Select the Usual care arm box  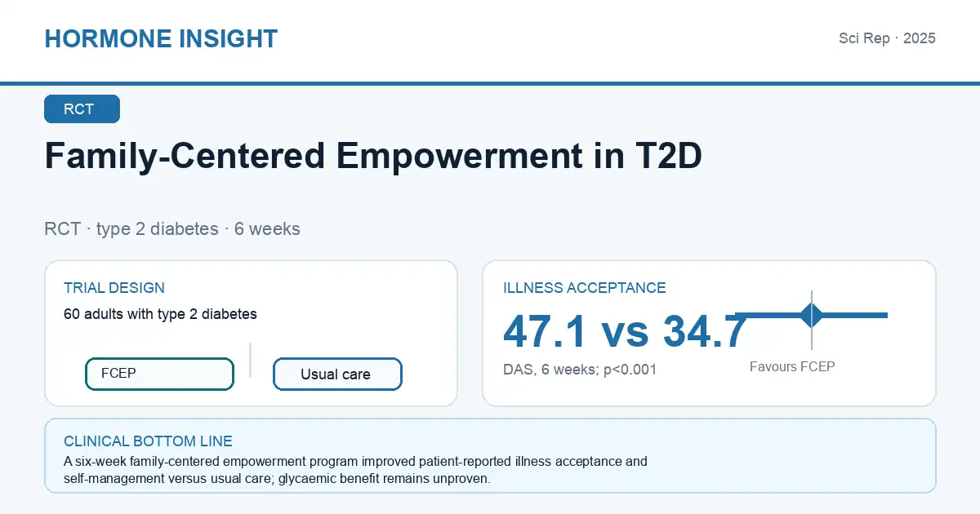pyautogui.click(x=337, y=374)
